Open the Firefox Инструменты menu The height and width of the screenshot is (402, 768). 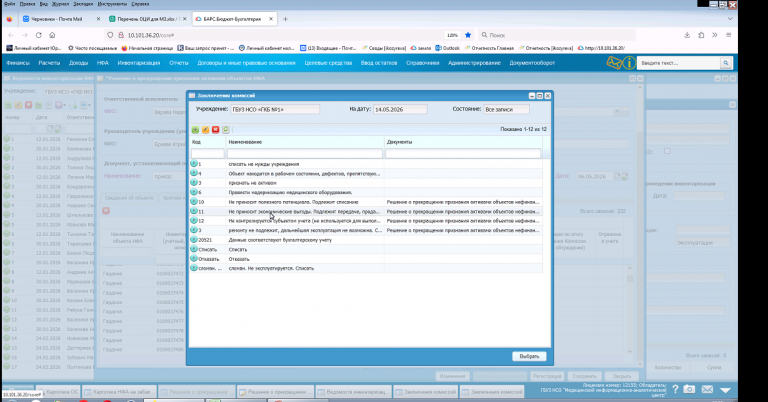[112, 4]
